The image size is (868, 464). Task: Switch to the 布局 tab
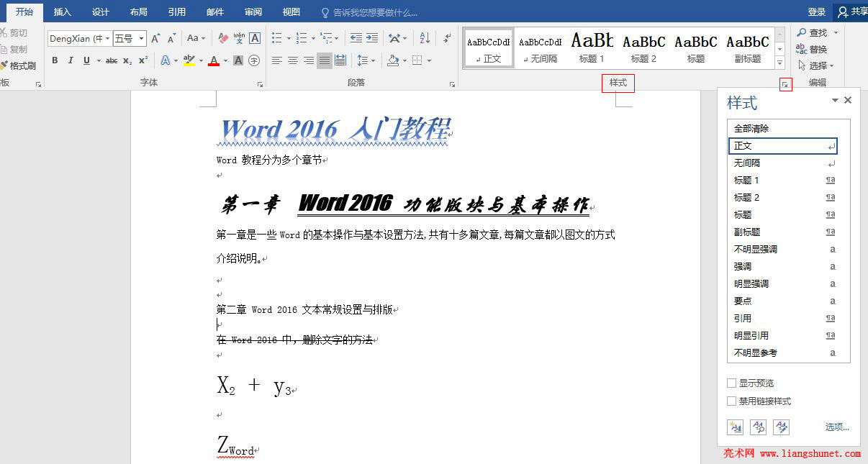coord(139,12)
